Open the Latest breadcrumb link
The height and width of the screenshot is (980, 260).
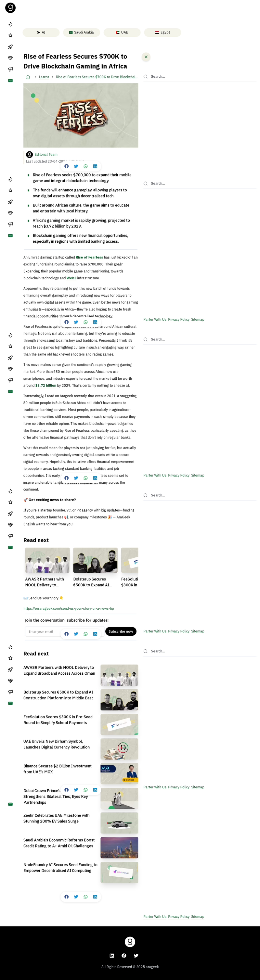pos(44,77)
